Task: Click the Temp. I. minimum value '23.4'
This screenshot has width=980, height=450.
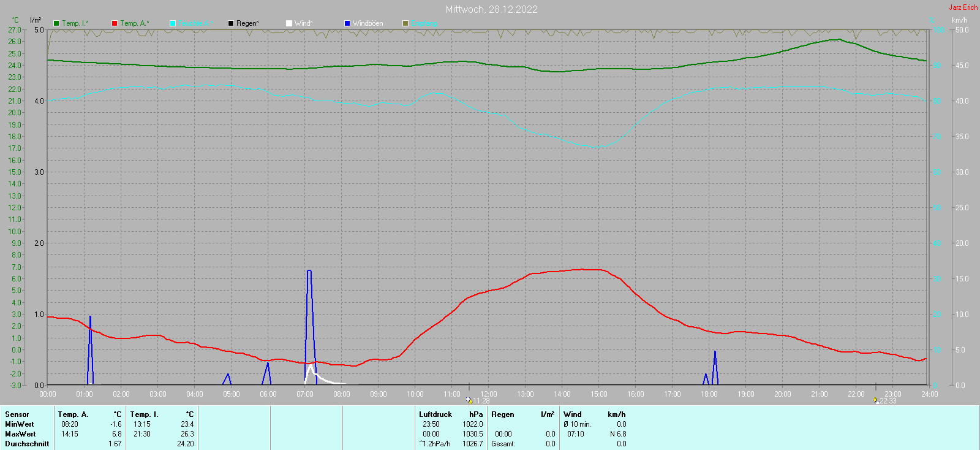Action: (x=187, y=424)
